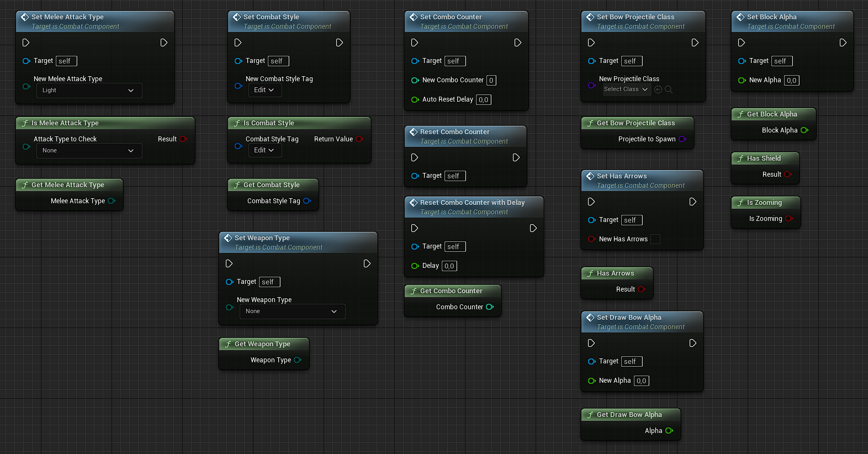The height and width of the screenshot is (454, 868).
Task: Expand the Select Class dropdown for New Projectile Class
Action: [x=626, y=89]
